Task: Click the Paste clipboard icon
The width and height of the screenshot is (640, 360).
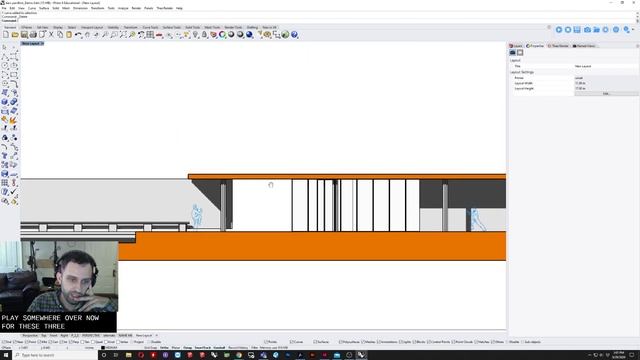Action: click(x=69, y=35)
